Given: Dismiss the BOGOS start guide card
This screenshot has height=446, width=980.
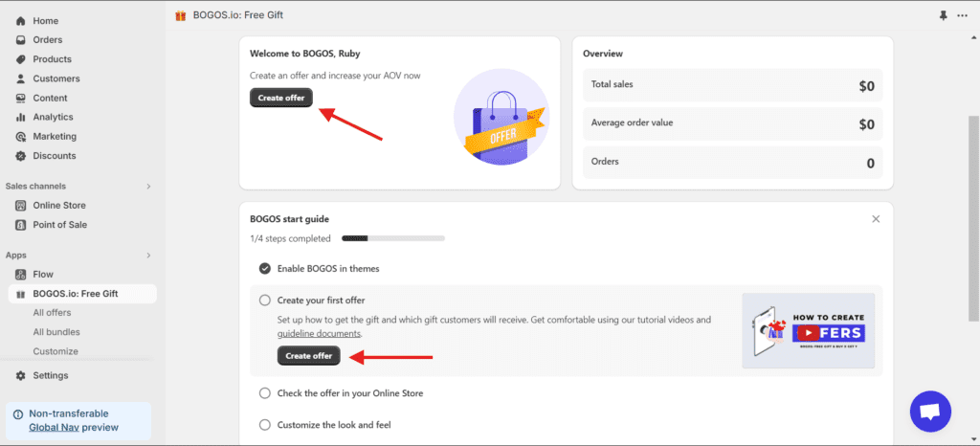Looking at the screenshot, I should [876, 219].
